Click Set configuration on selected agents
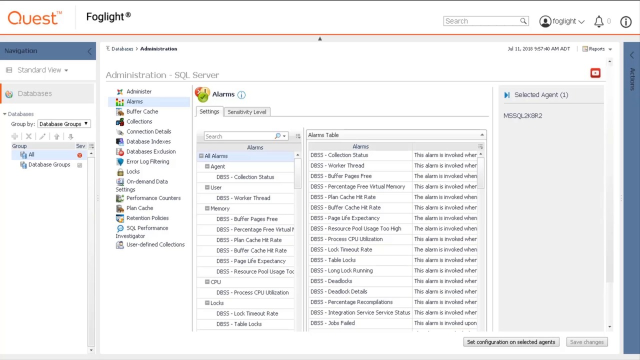Image resolution: width=640 pixels, height=360 pixels. (x=511, y=342)
